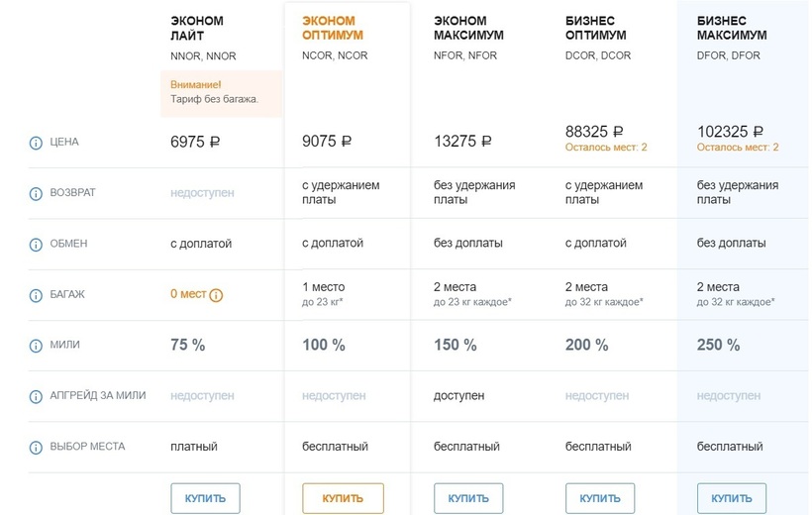Screen dimensions: 812x515
Task: Click the info icon beside ОБМЕН
Action: point(37,244)
